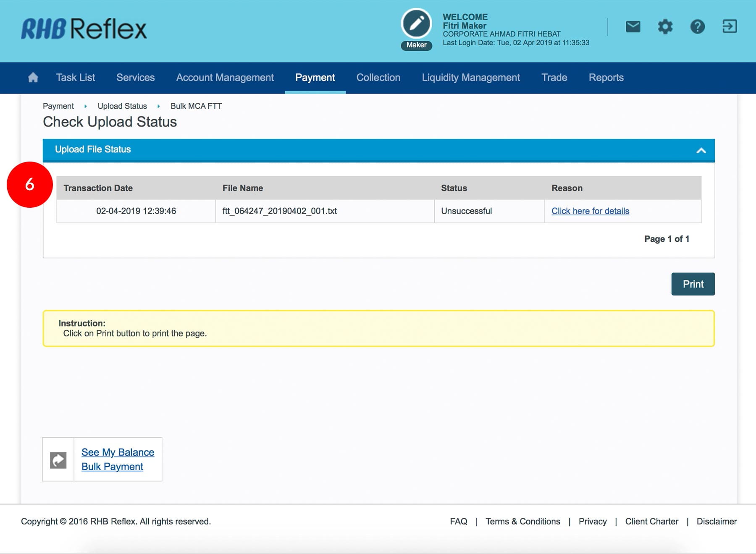Click the quick links arrow icon
The height and width of the screenshot is (554, 756).
coord(58,460)
